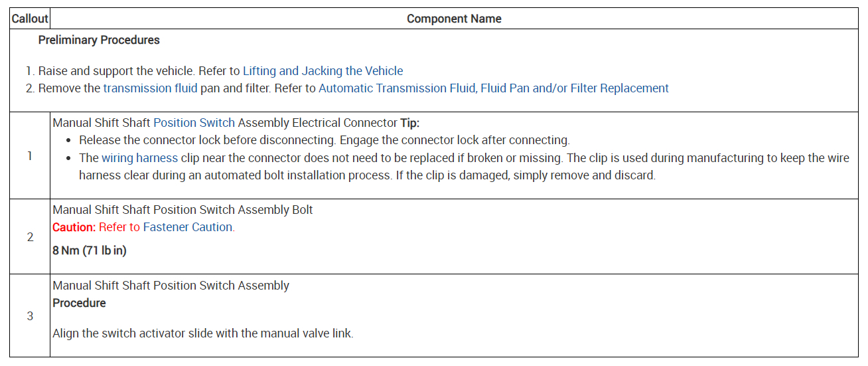Image resolution: width=868 pixels, height=366 pixels.
Task: Open the Lifting and Jacking the Vehicle link
Action: (x=323, y=71)
